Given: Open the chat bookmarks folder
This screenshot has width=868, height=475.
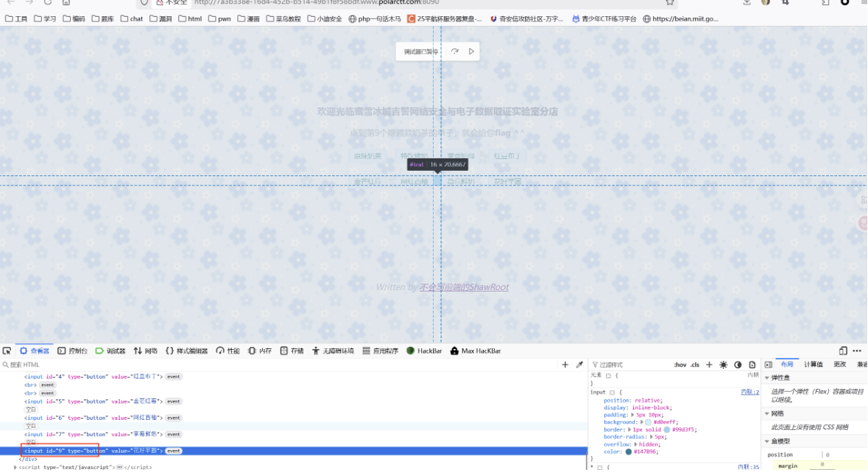Looking at the screenshot, I should pos(132,19).
